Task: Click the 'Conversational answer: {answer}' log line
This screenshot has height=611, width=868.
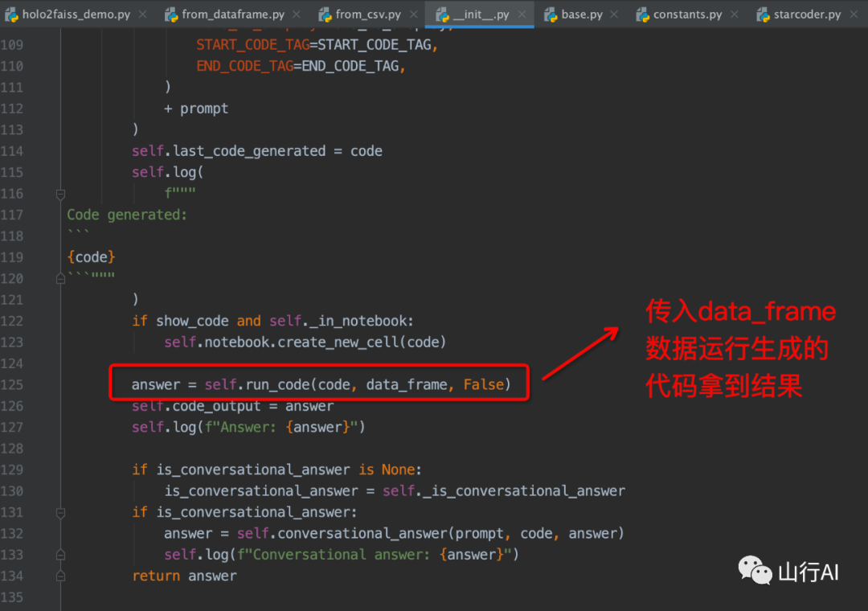Action: [x=342, y=555]
